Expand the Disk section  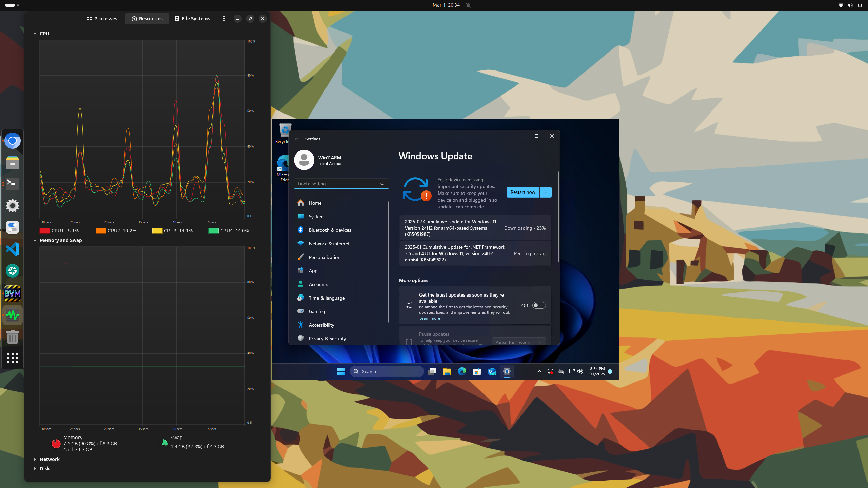(x=35, y=469)
